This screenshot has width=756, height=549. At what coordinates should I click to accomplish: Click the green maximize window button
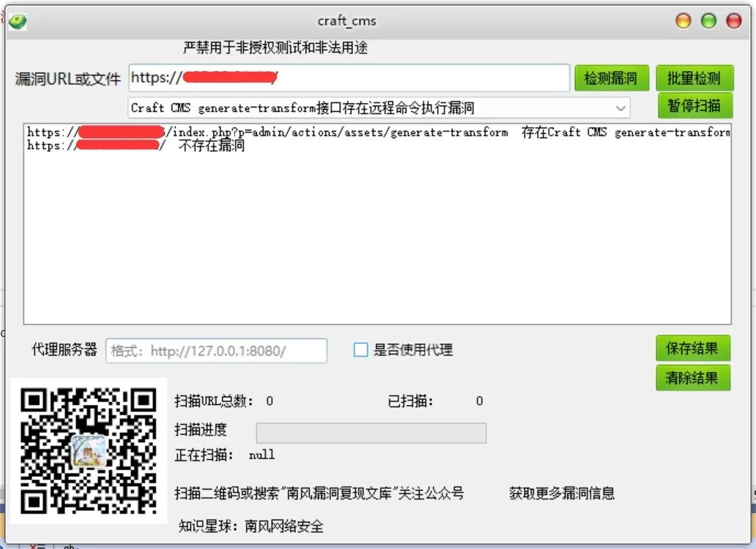(709, 21)
